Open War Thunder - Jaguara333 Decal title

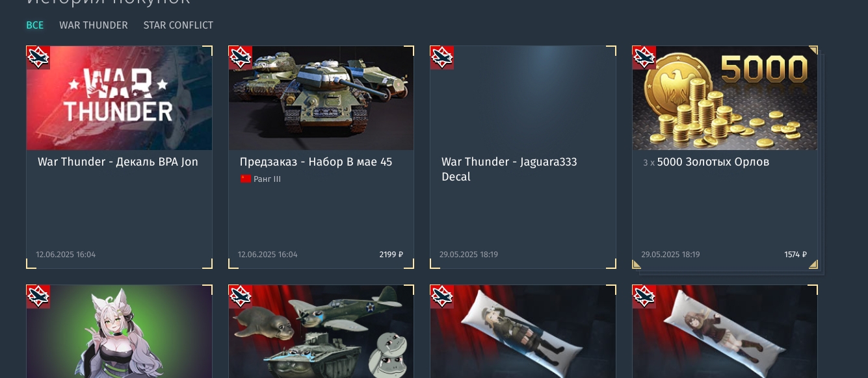click(x=509, y=169)
